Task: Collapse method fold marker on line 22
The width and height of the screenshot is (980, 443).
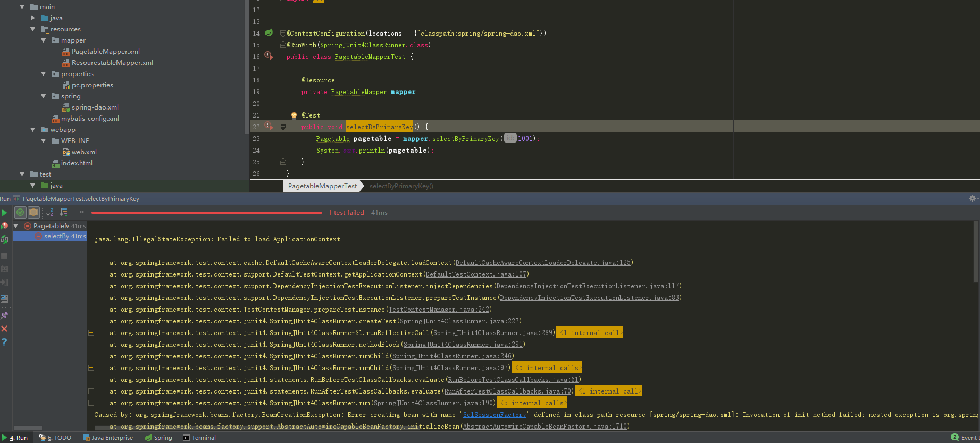Action: click(x=283, y=127)
